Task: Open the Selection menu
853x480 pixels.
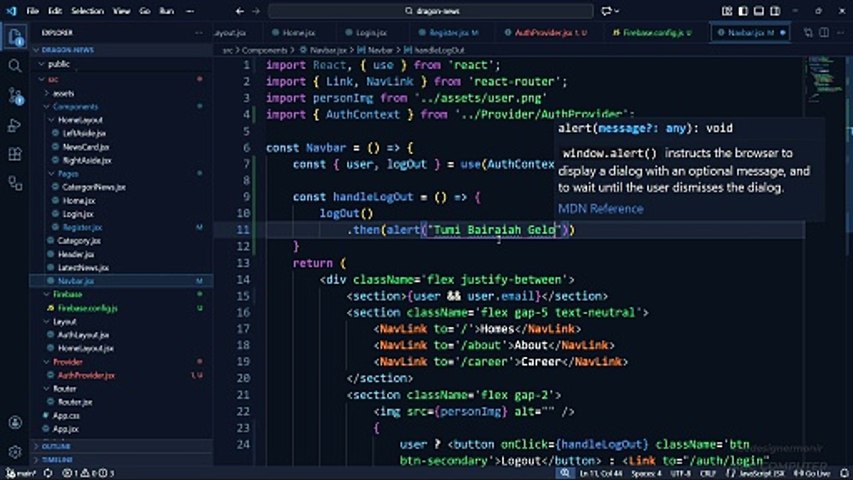Action: coord(87,11)
